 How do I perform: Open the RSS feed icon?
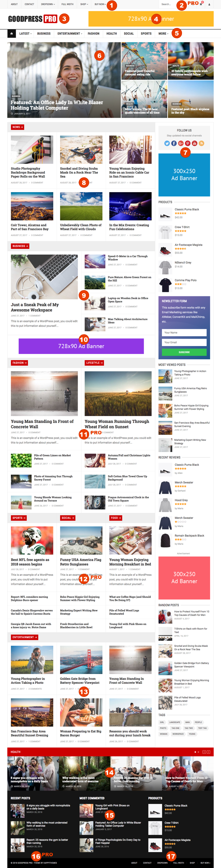(x=202, y=143)
